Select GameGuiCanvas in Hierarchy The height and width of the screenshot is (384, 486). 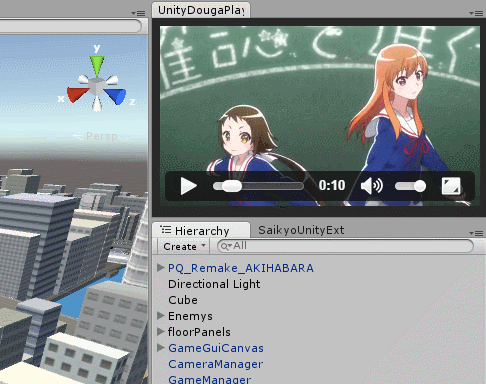tap(216, 348)
